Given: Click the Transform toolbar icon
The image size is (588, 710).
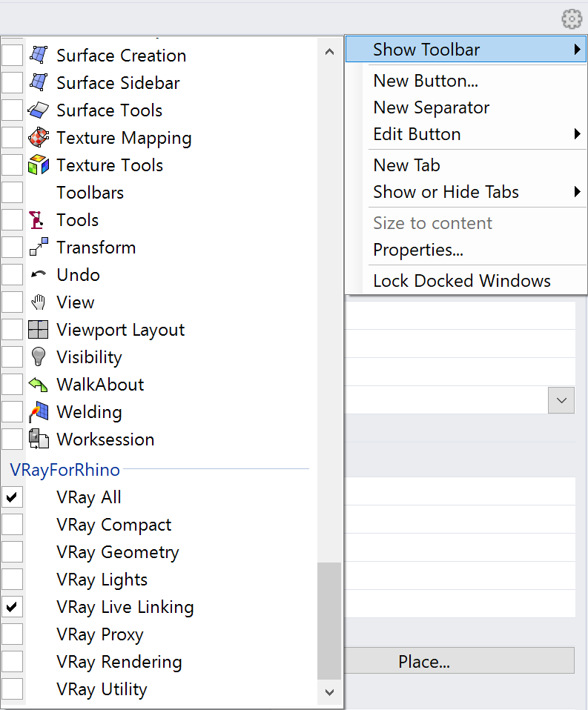Looking at the screenshot, I should coord(39,248).
